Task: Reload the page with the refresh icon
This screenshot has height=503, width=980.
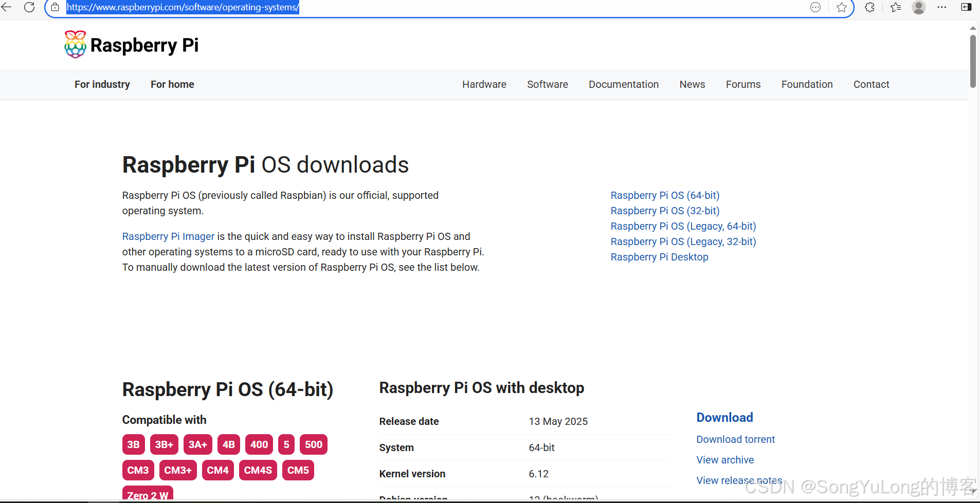Action: pos(29,7)
